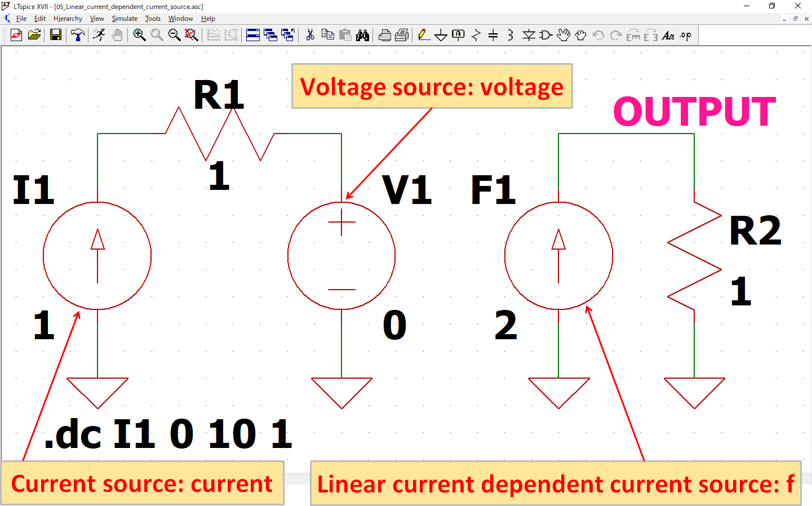Click the Mirror component icon
This screenshot has height=506, width=812.
pos(651,35)
